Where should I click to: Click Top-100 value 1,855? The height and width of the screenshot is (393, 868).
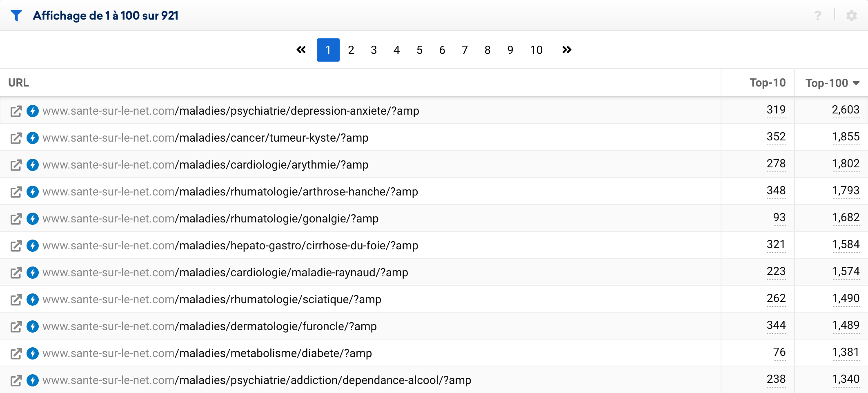click(846, 137)
